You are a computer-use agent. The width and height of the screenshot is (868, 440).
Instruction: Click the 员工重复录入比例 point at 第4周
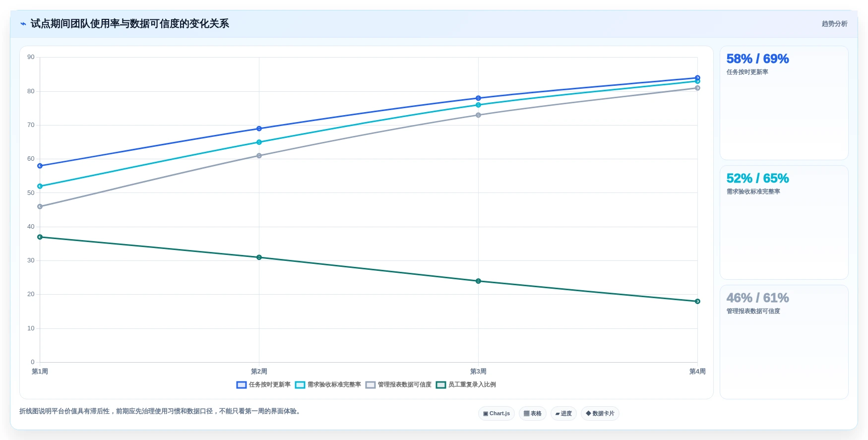697,302
